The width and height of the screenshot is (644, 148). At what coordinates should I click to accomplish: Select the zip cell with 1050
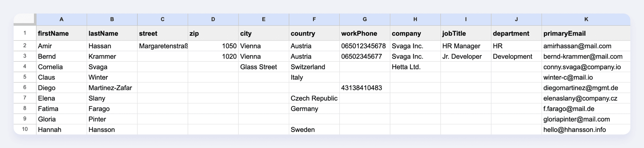coord(213,46)
